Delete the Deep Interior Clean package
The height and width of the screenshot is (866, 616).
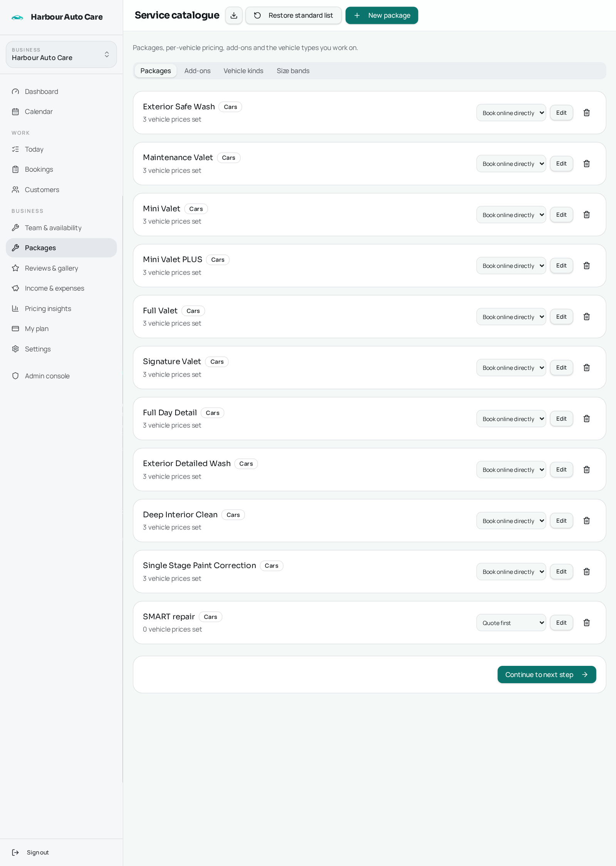pos(586,521)
